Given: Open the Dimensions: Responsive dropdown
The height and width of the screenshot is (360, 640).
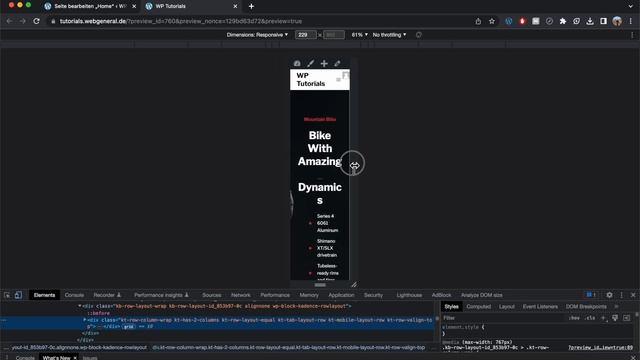Looking at the screenshot, I should tap(257, 35).
